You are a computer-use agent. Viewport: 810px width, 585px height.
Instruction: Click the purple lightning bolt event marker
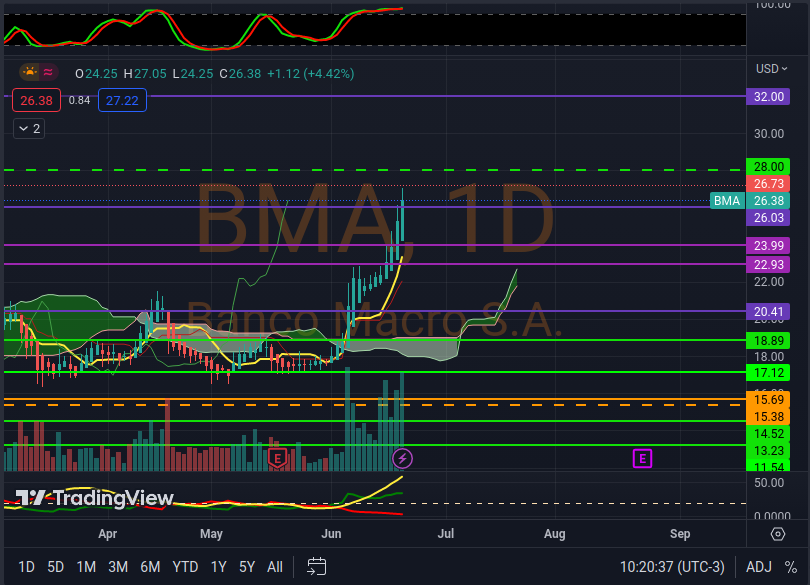(x=402, y=458)
